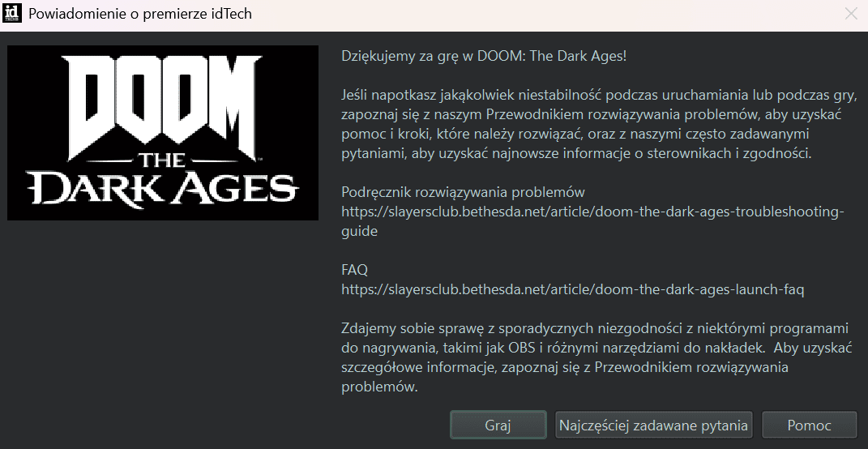Viewport: 868px width, 449px height.
Task: Click the DARK AGES text in logo
Action: click(x=163, y=189)
